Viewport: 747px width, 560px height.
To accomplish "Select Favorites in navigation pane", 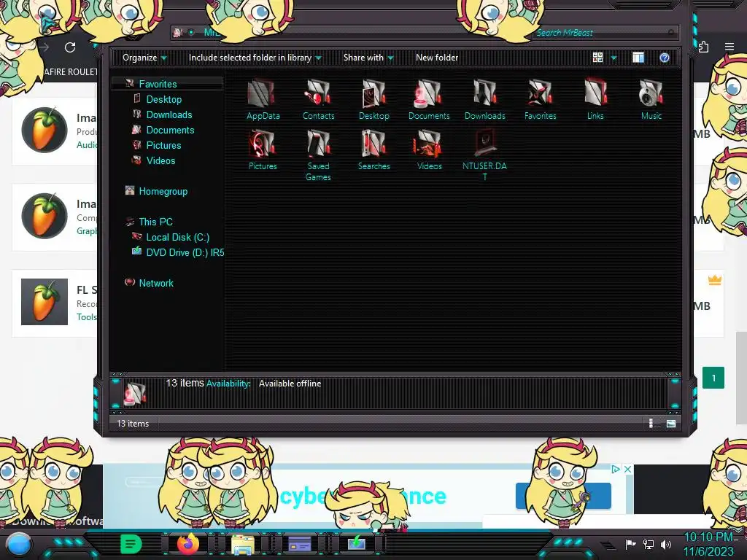I will (x=158, y=84).
